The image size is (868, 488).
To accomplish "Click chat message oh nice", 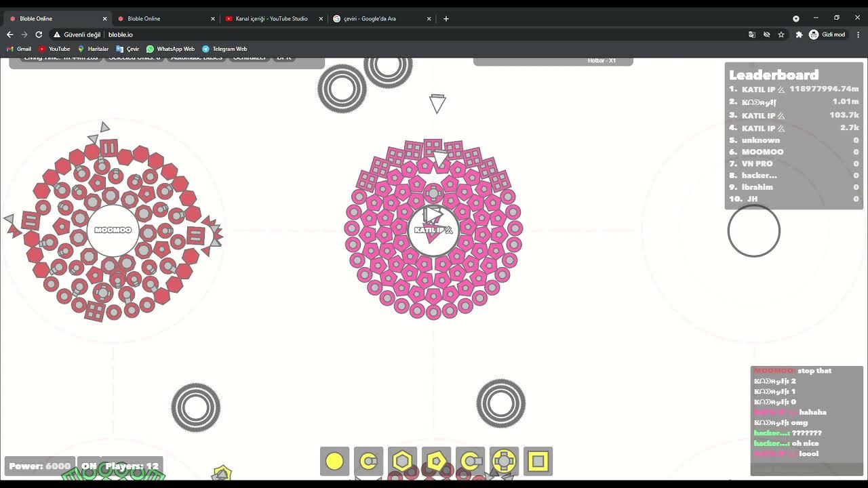I will (805, 443).
